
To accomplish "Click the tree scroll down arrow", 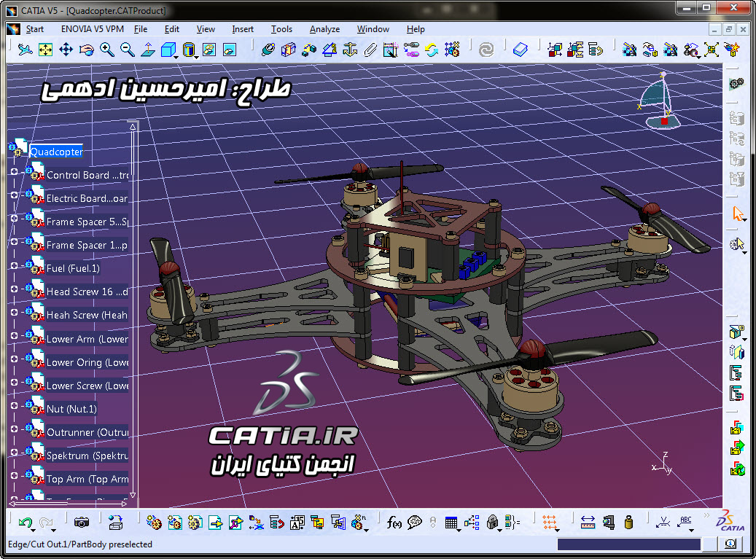I will coord(133,495).
